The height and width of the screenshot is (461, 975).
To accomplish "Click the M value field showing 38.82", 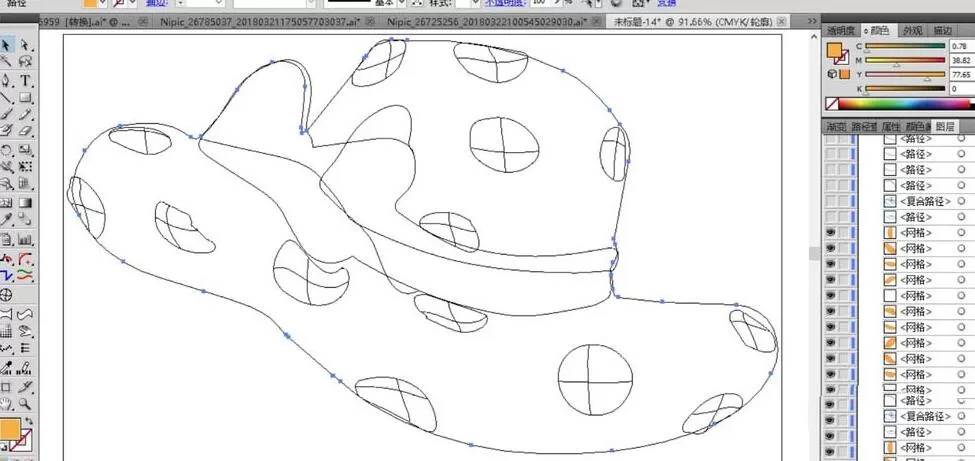I will 961,60.
